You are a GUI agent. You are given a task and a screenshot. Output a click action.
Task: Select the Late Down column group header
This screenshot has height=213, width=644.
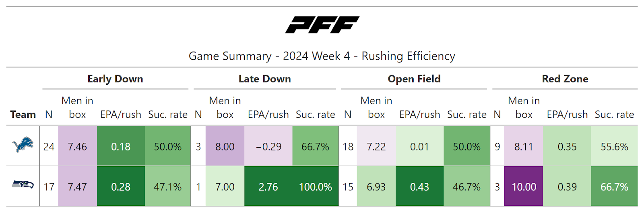[264, 79]
